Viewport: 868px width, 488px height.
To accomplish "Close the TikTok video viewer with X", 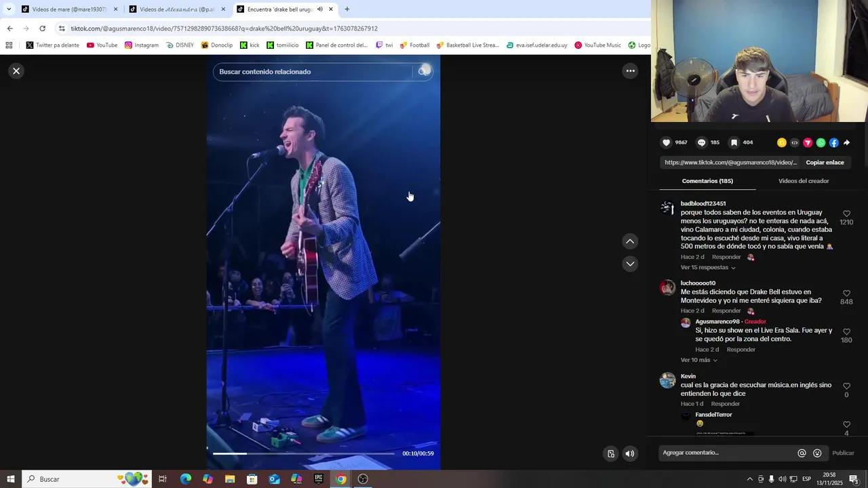I will tap(16, 71).
